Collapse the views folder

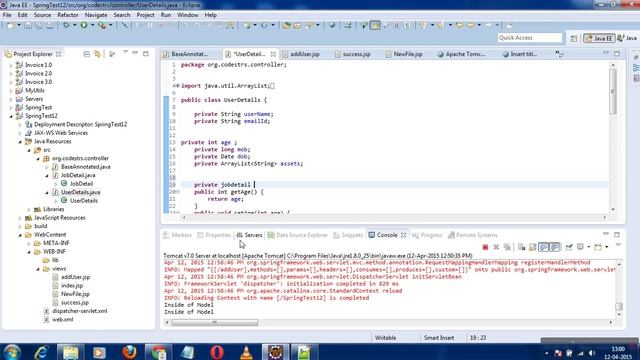click(x=38, y=269)
